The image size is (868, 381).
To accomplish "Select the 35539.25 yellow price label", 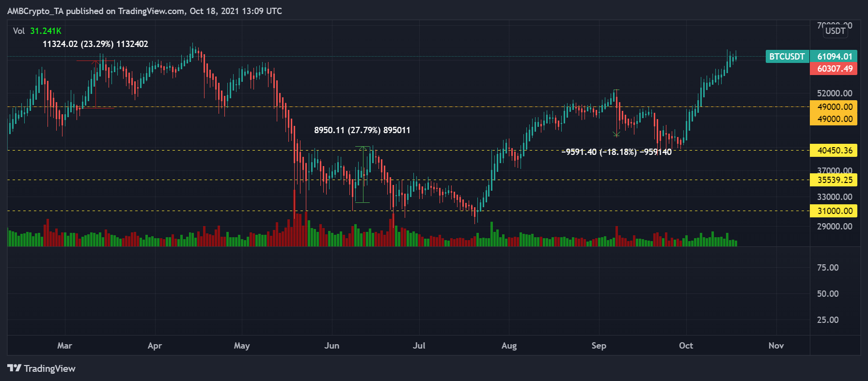I will 835,180.
